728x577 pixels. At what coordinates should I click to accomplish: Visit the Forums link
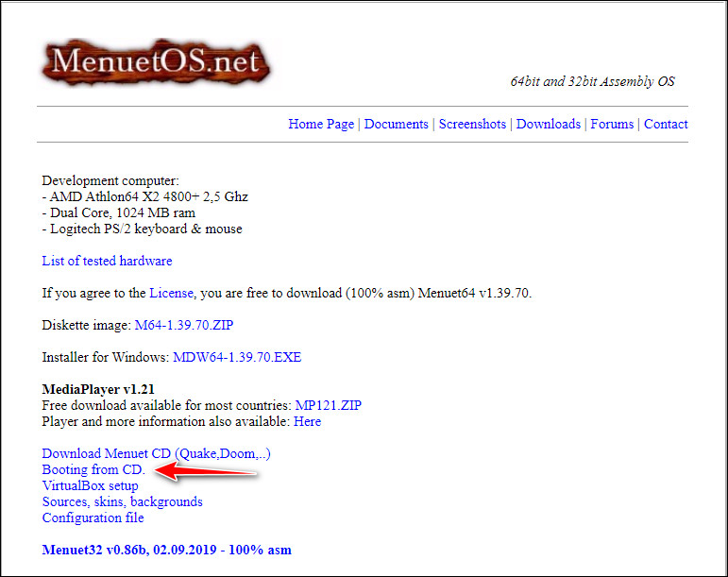pyautogui.click(x=612, y=124)
